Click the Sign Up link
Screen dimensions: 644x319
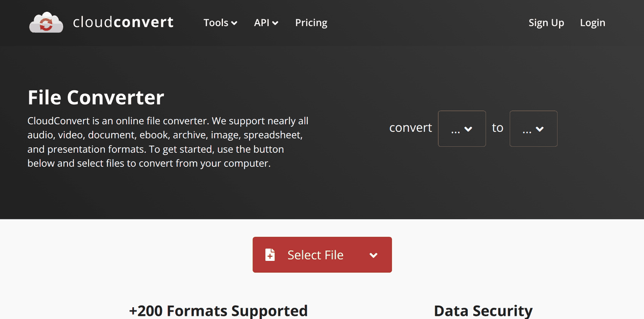pos(546,23)
